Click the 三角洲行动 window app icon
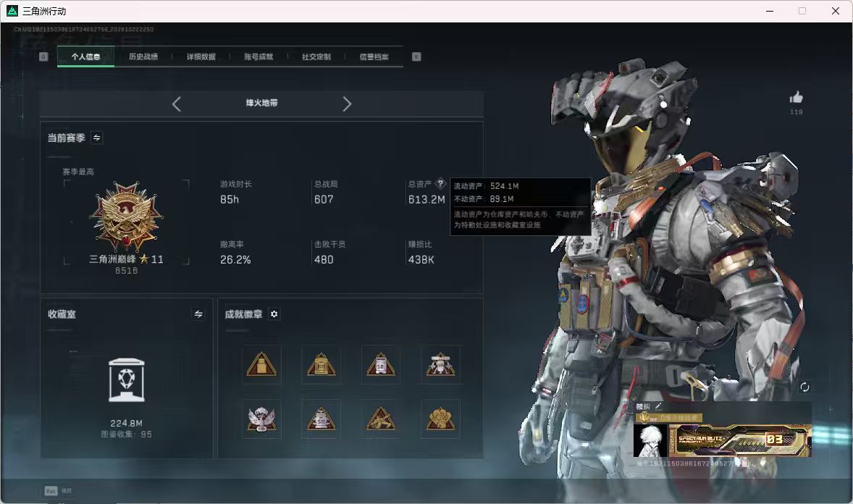Screen dimensions: 853x504 (12, 11)
